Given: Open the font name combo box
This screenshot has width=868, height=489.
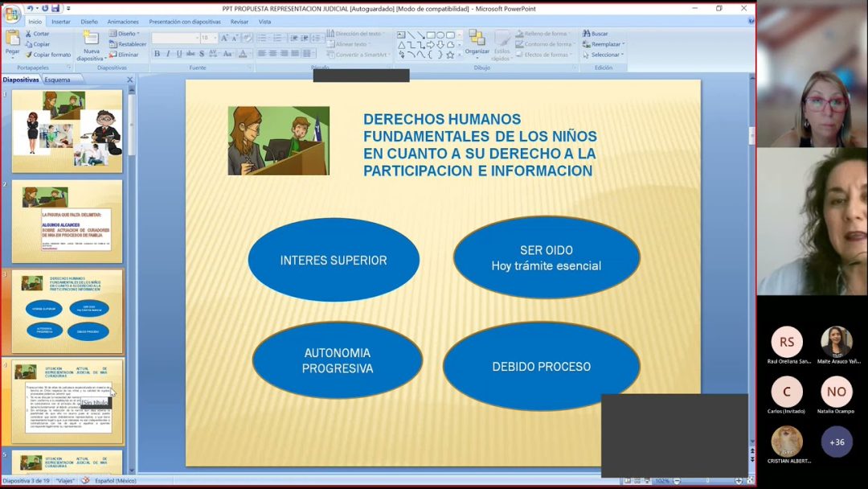Looking at the screenshot, I should pos(175,38).
